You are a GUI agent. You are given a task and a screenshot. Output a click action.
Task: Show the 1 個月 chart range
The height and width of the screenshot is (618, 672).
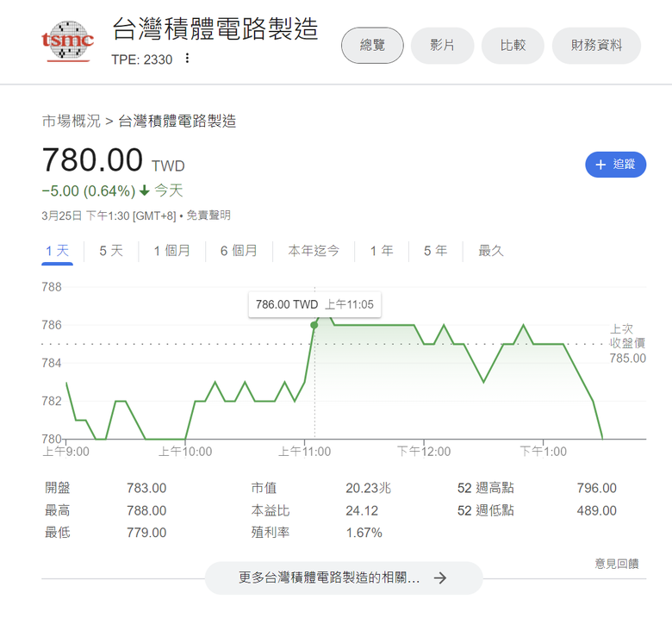coord(171,251)
